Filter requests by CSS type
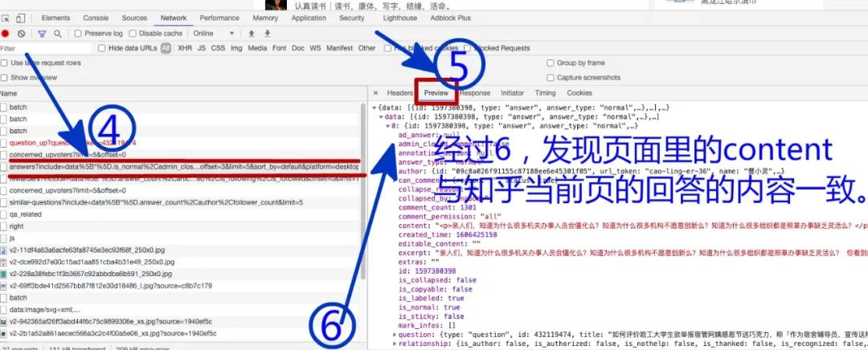The width and height of the screenshot is (868, 350). pos(218,48)
